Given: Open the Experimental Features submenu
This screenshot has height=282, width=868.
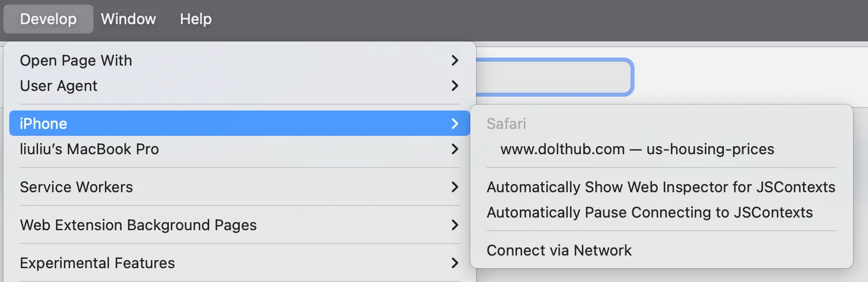Looking at the screenshot, I should [x=97, y=263].
